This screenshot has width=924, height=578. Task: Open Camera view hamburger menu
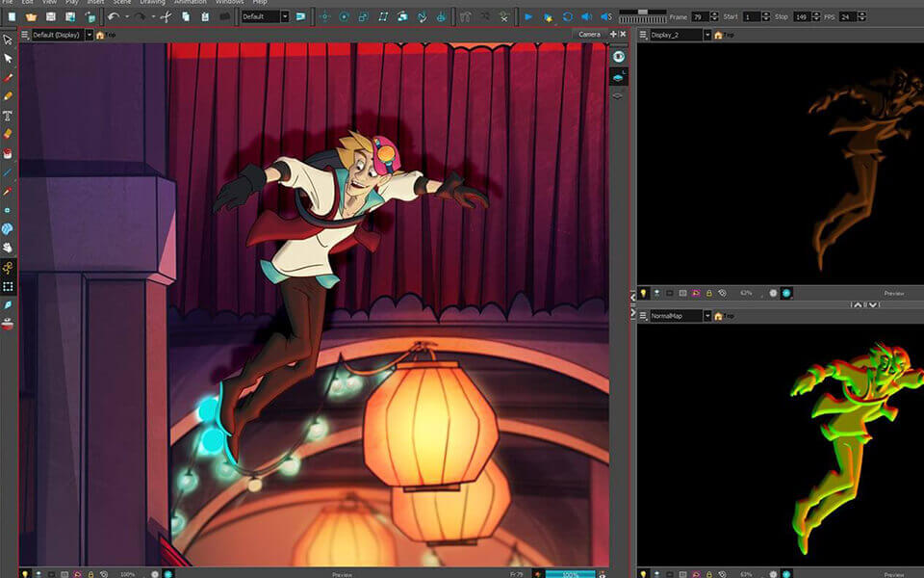point(25,35)
